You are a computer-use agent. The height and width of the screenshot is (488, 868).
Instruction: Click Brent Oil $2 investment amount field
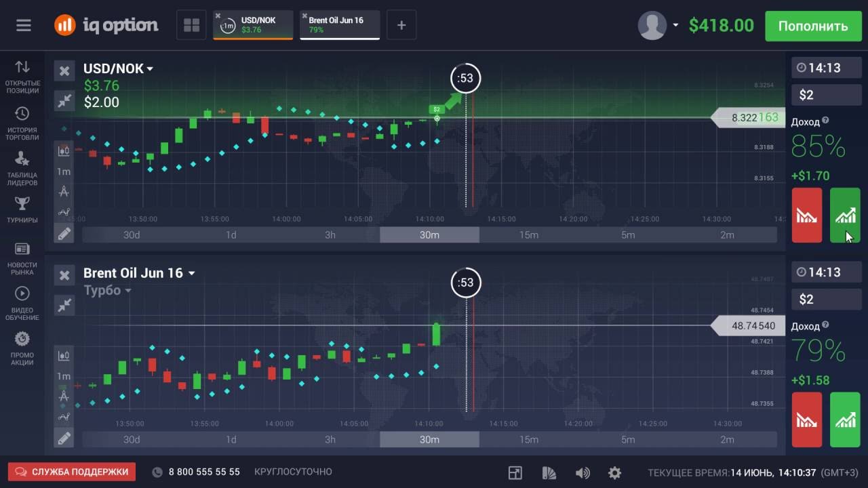point(826,299)
